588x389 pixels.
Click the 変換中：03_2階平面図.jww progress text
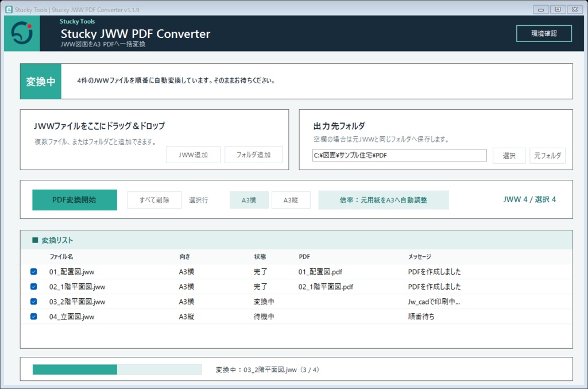click(x=268, y=369)
